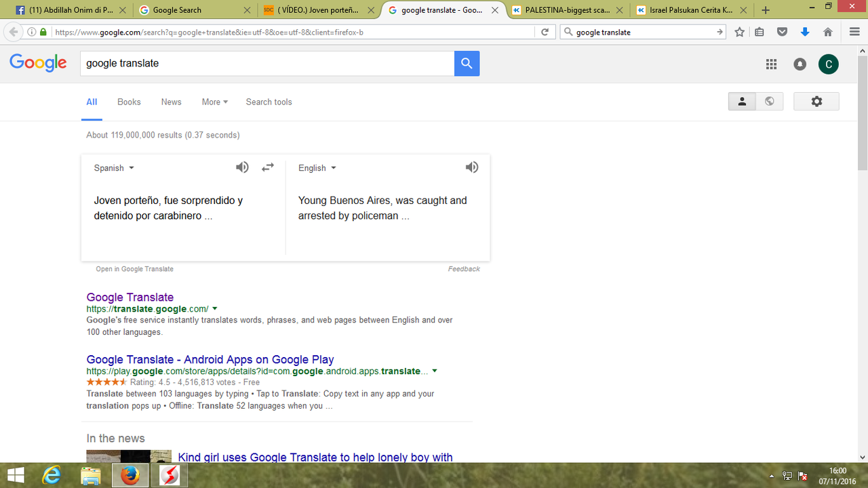Viewport: 868px width, 488px height.
Task: Show bookmarks list icon
Action: coord(759,32)
